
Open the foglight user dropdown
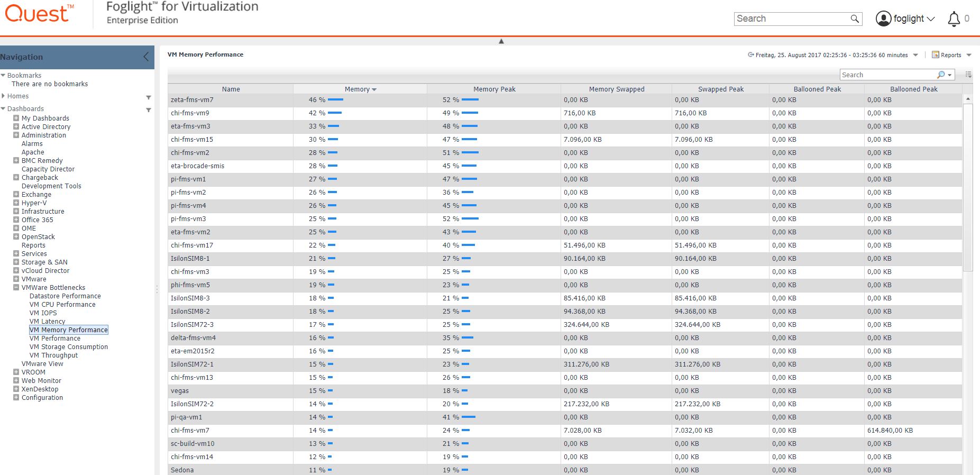pyautogui.click(x=931, y=19)
